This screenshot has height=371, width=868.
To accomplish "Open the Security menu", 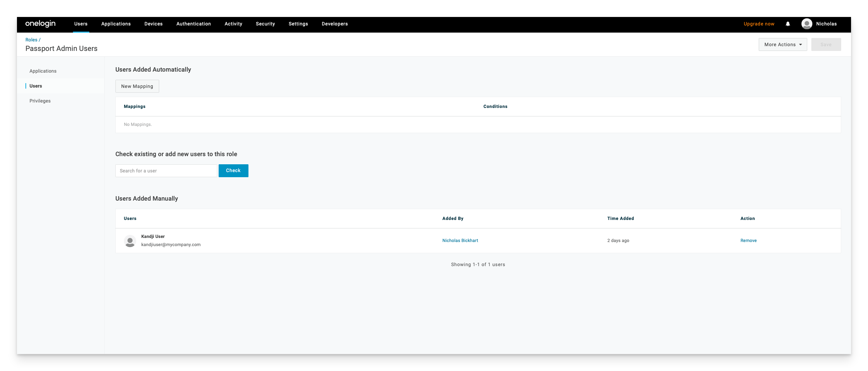I will point(265,24).
